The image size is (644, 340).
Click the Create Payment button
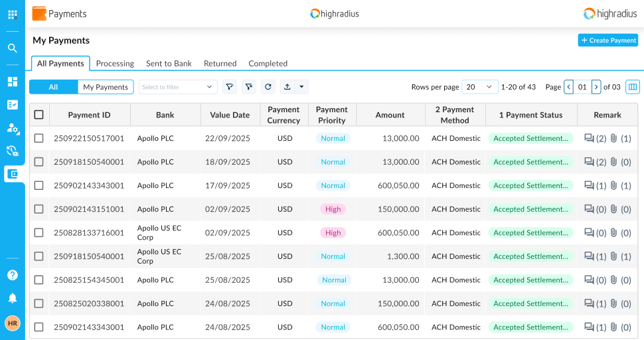point(607,41)
